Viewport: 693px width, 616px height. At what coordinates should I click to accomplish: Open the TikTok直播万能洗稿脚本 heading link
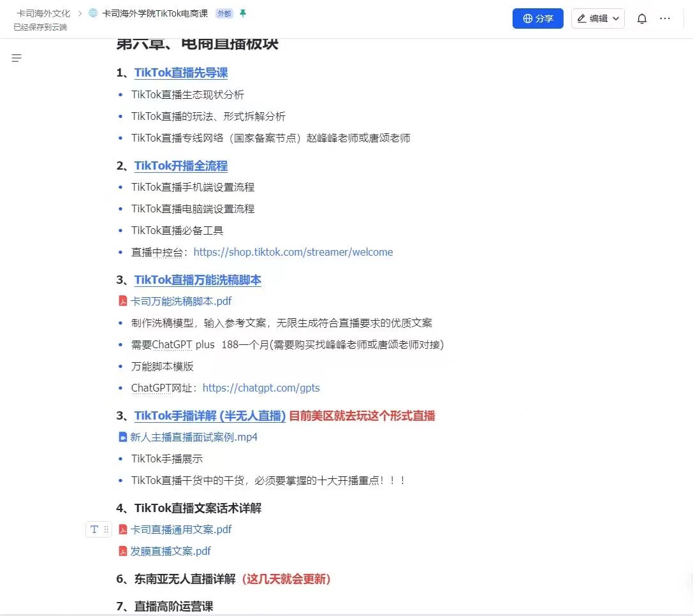tap(198, 280)
